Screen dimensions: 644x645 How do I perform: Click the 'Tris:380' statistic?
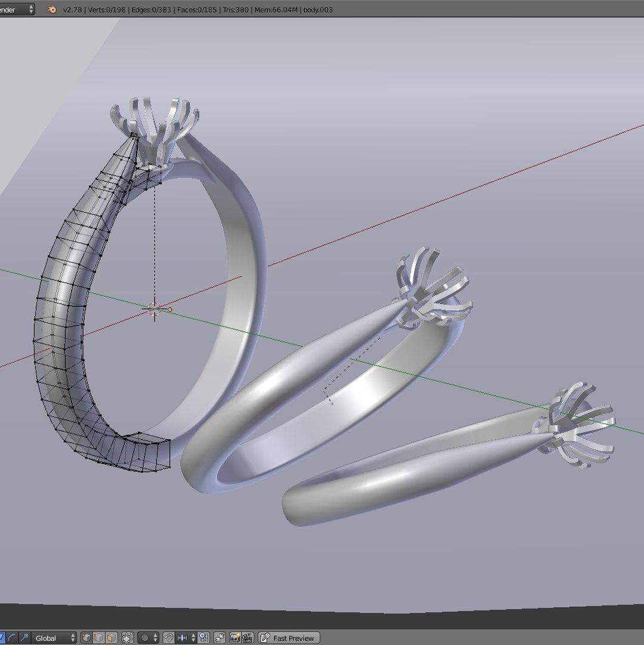tap(236, 10)
